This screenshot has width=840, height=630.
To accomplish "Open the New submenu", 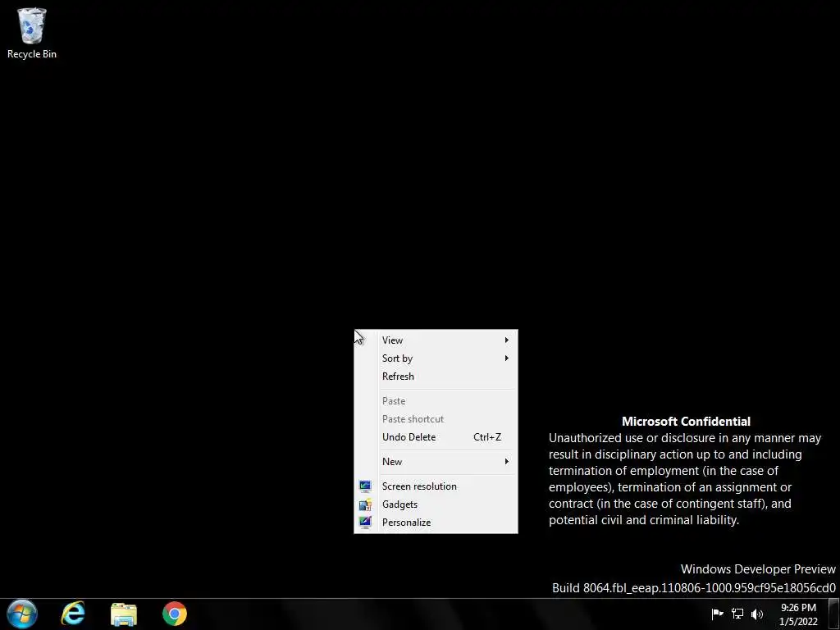I will tap(436, 462).
